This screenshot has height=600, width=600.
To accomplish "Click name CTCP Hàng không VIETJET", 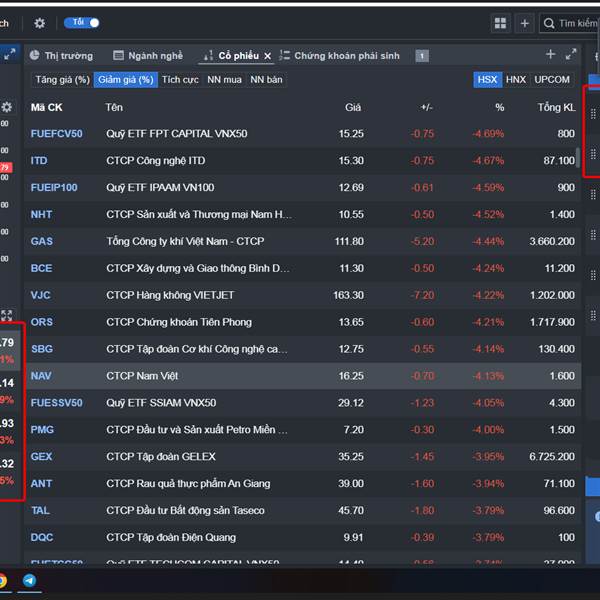I will coord(170,295).
